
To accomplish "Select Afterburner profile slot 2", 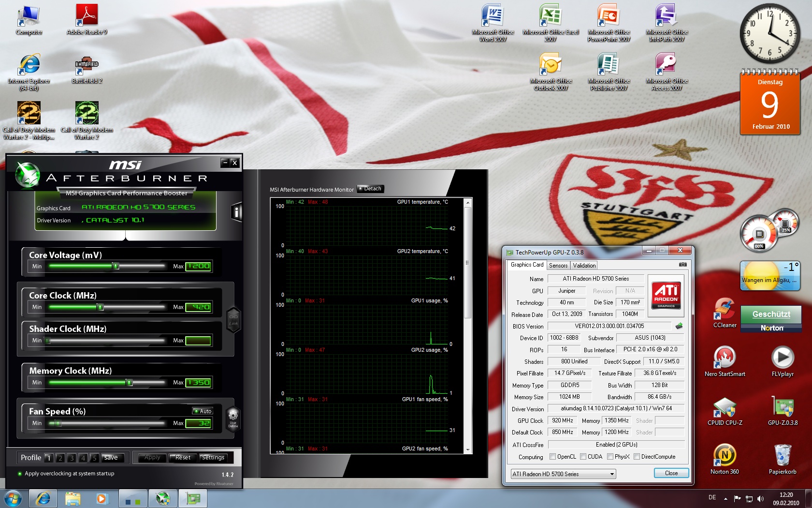I will [60, 458].
